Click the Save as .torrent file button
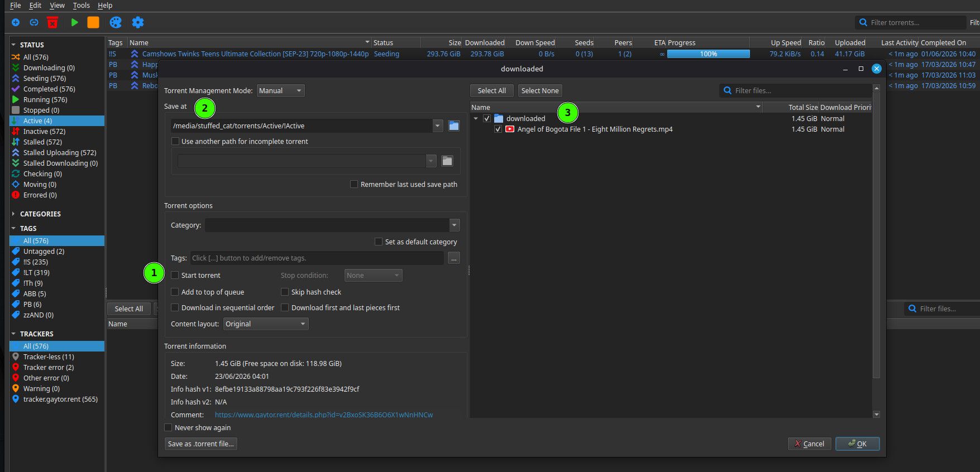980x472 pixels. pos(201,444)
